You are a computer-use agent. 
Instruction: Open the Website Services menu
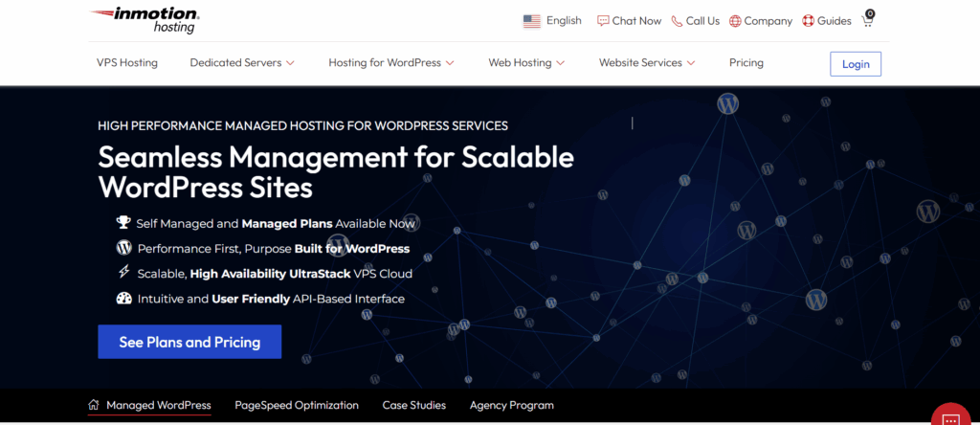(x=640, y=62)
